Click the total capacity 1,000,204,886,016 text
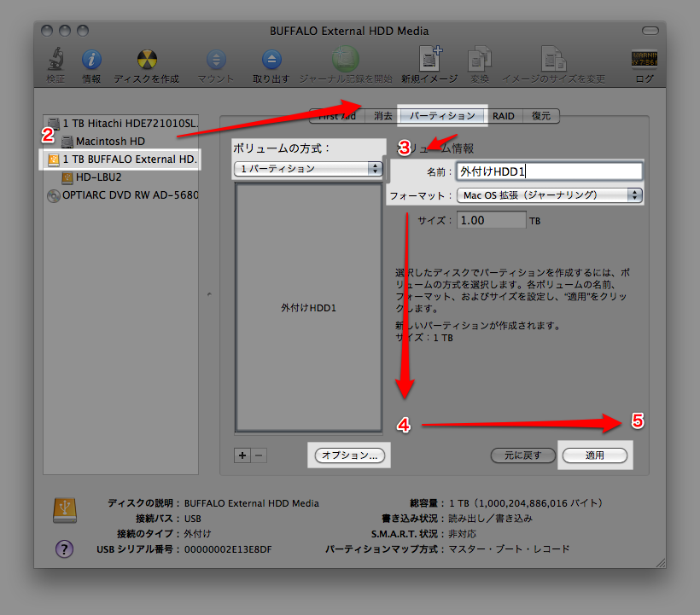700x615 pixels. coord(526,503)
